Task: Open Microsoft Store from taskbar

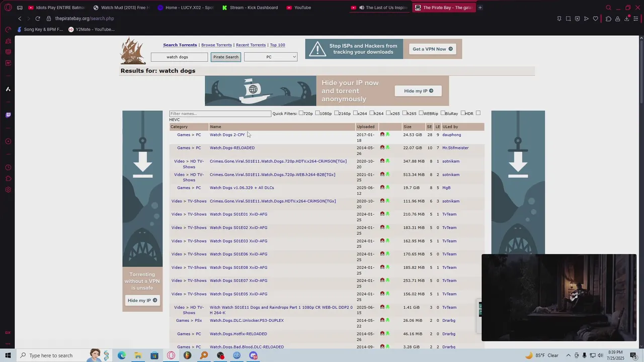Action: (x=154, y=355)
